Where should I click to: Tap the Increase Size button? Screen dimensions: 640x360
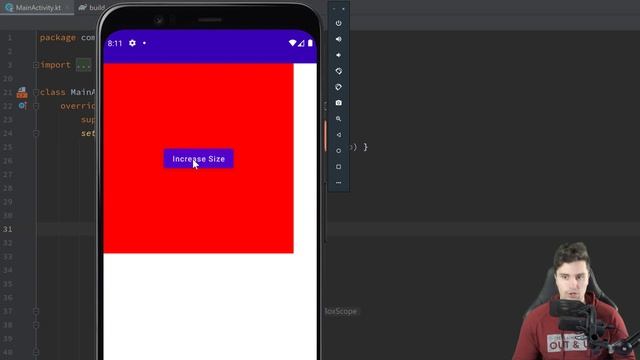(199, 159)
